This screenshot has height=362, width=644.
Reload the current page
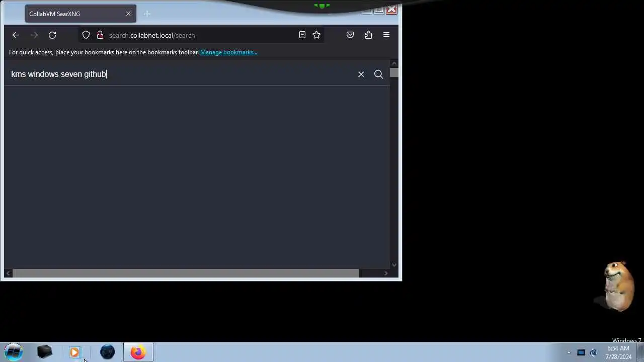52,35
